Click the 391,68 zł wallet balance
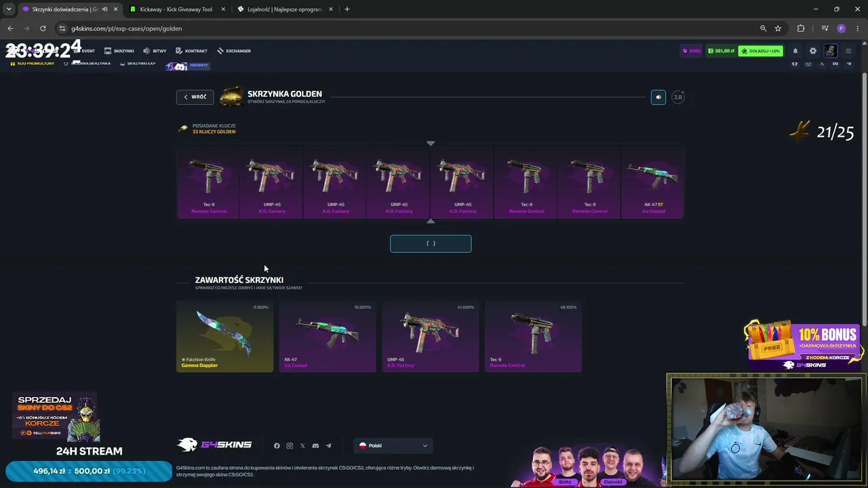This screenshot has height=488, width=868. tap(721, 51)
